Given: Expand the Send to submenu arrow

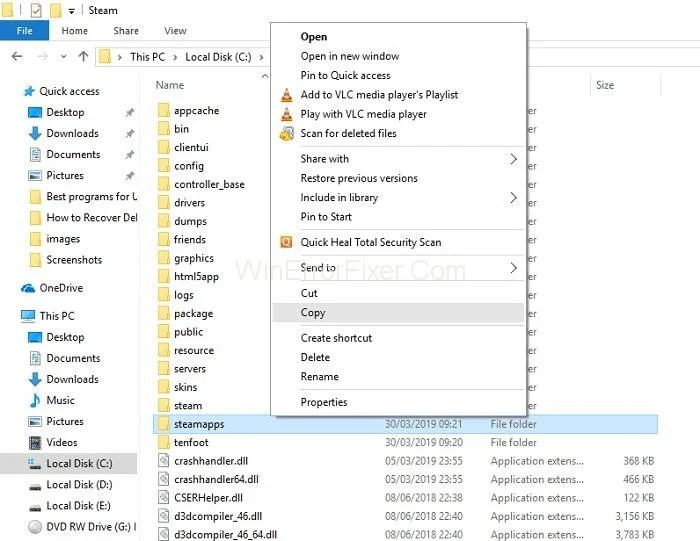Looking at the screenshot, I should pos(513,268).
